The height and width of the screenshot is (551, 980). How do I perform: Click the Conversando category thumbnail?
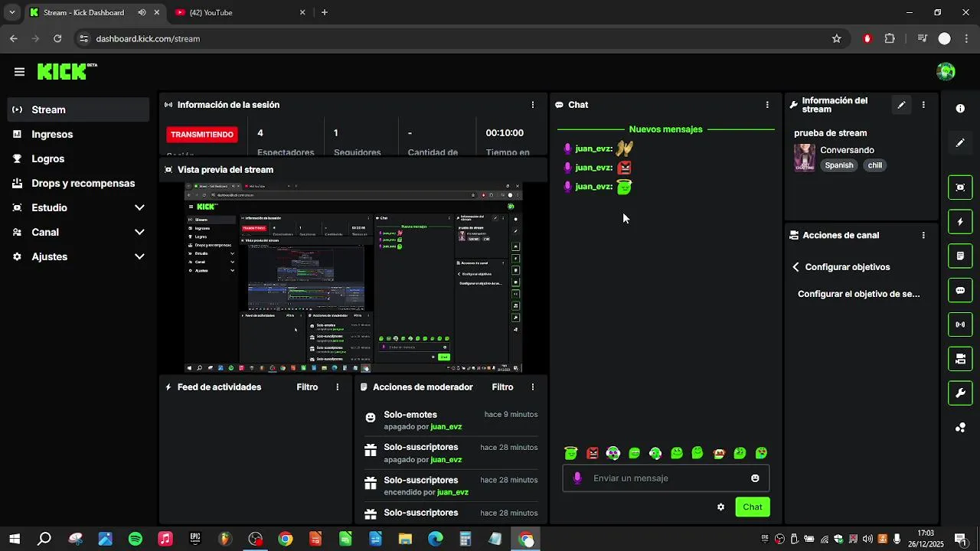click(805, 158)
